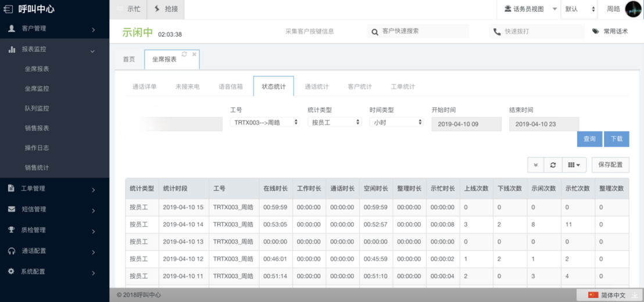The width and height of the screenshot is (644, 302).
Task: Click the 查询 query button
Action: click(589, 139)
